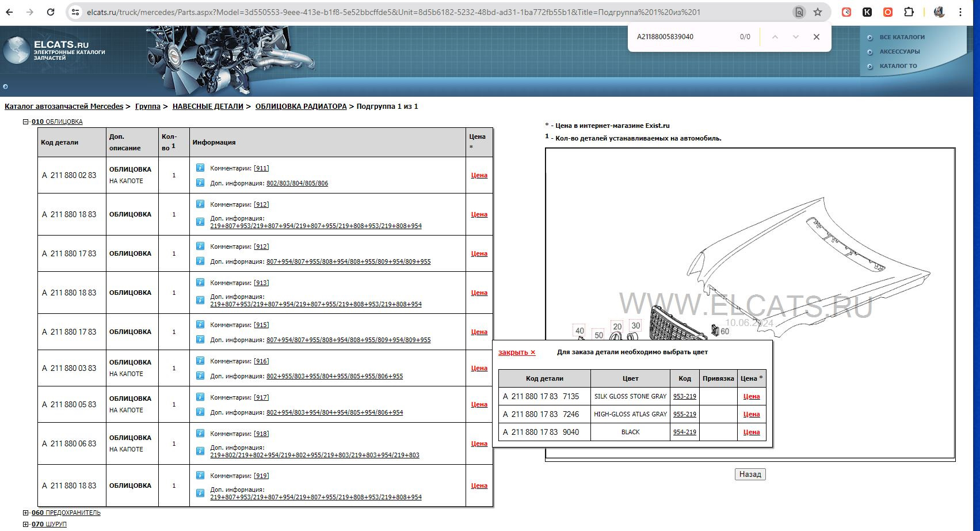Open Цена link for A 211 880 03 83
The width and height of the screenshot is (980, 531).
click(x=479, y=368)
